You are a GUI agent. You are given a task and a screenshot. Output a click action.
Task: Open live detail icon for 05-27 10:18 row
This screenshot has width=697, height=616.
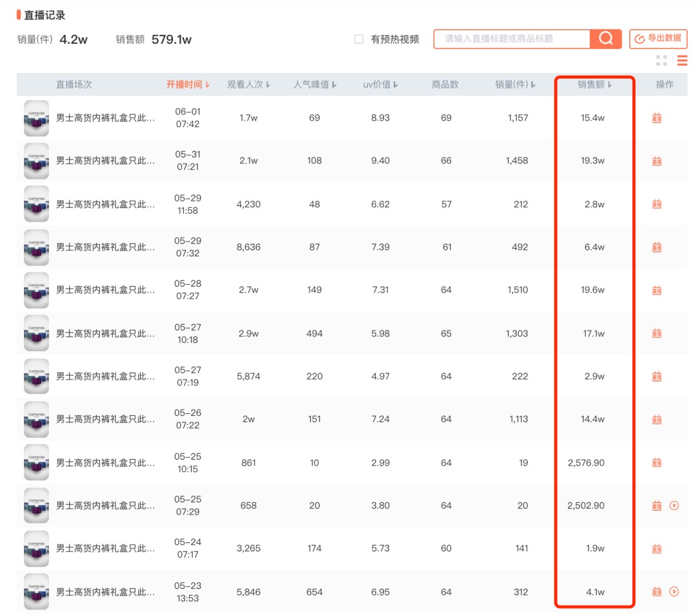(x=656, y=333)
